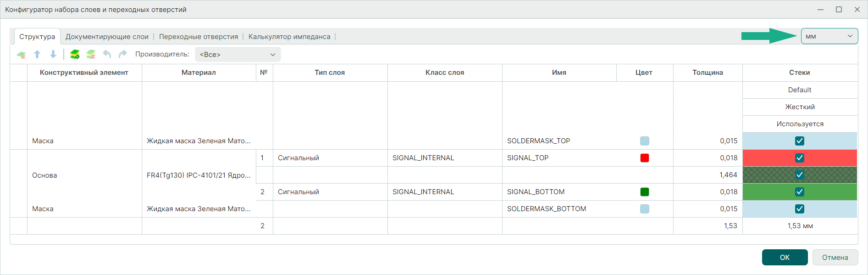Click the move layer down arrow

coord(53,54)
